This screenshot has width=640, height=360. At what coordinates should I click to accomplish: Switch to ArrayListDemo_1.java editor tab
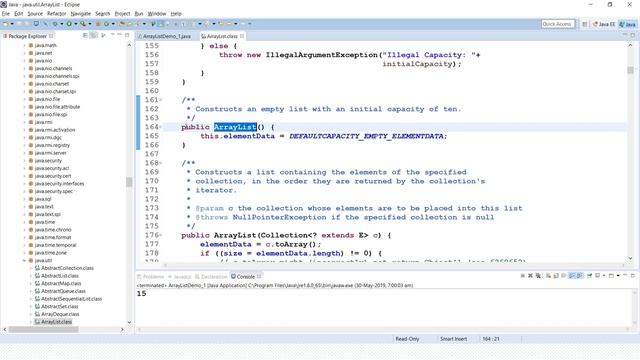click(x=164, y=36)
